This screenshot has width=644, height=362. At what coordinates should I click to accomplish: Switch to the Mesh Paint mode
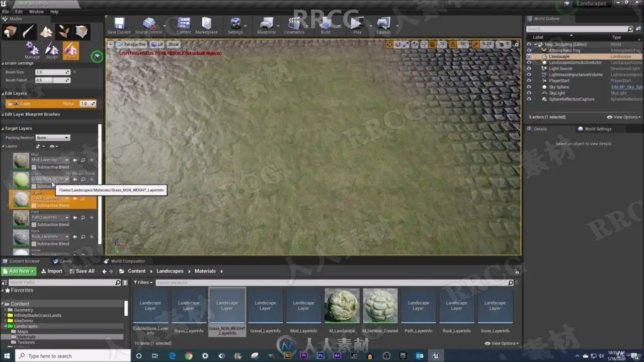point(28,32)
